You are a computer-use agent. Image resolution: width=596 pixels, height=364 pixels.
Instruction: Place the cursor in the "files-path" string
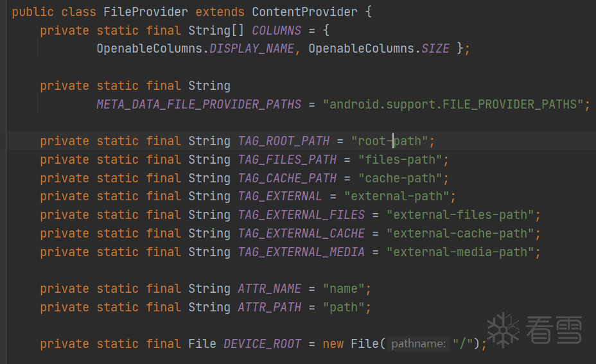[400, 160]
